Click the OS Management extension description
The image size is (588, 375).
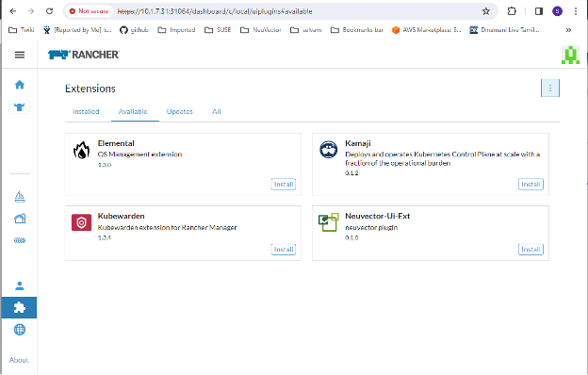click(x=139, y=155)
